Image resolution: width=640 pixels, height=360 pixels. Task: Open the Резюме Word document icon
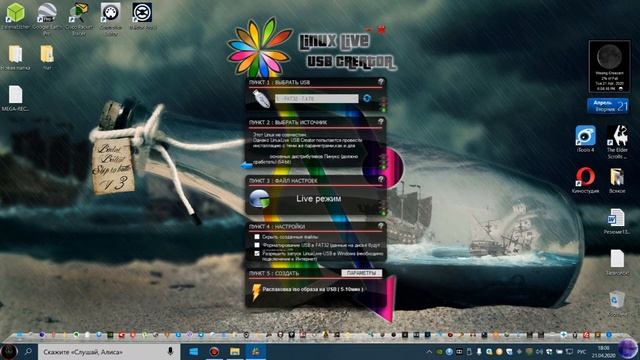616,222
